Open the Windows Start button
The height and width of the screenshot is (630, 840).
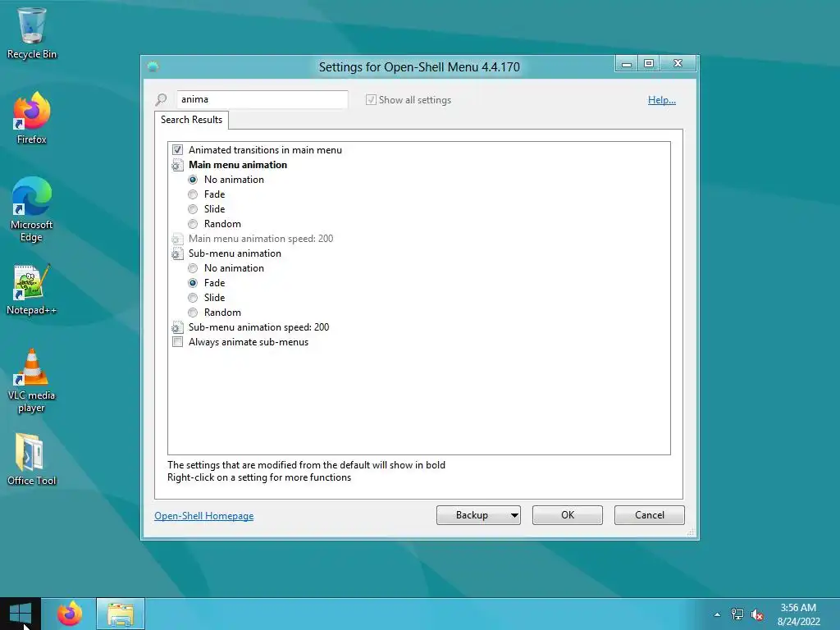21,614
